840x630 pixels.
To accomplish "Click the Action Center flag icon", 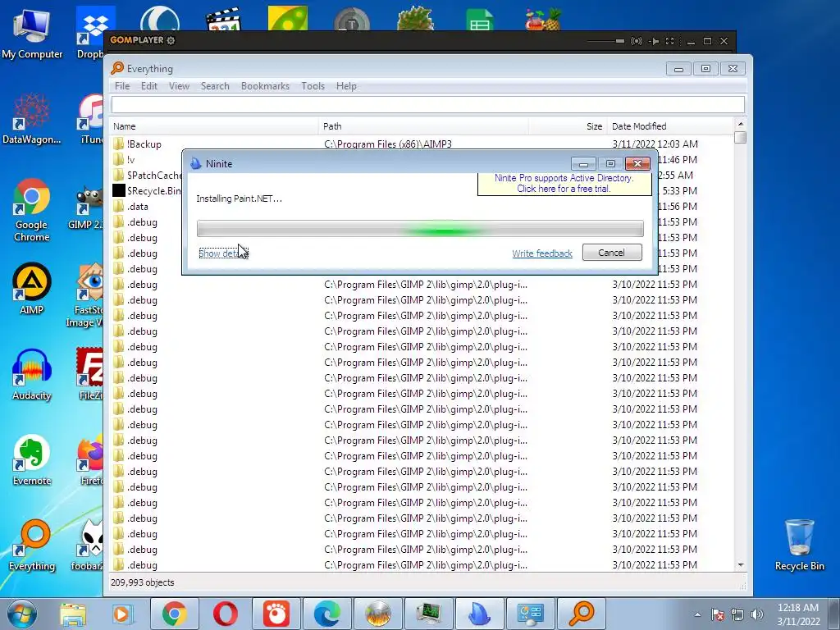I will 718,614.
